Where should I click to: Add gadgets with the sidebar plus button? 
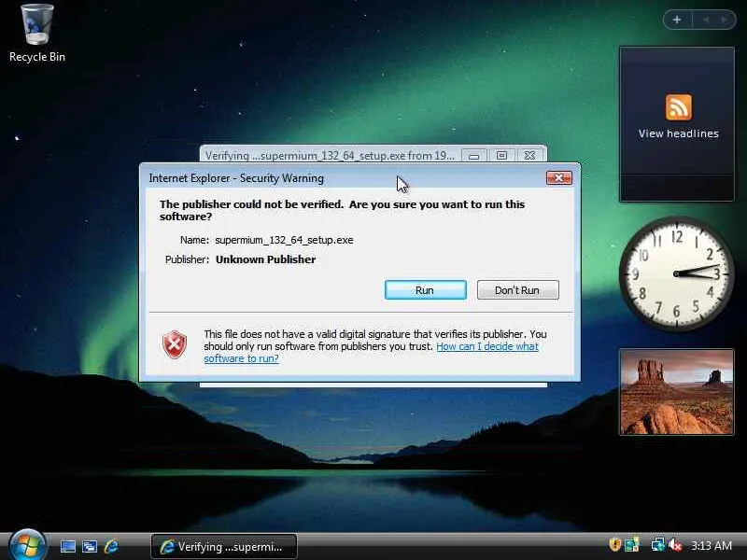point(677,20)
